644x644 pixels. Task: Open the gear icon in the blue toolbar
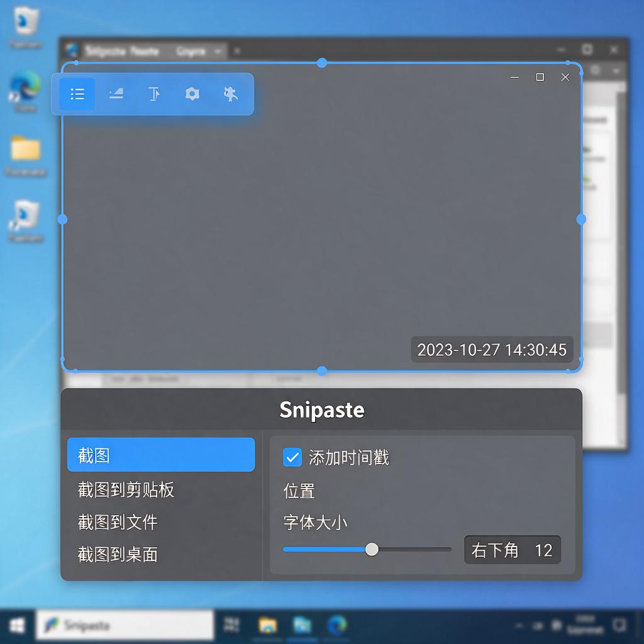pyautogui.click(x=192, y=94)
